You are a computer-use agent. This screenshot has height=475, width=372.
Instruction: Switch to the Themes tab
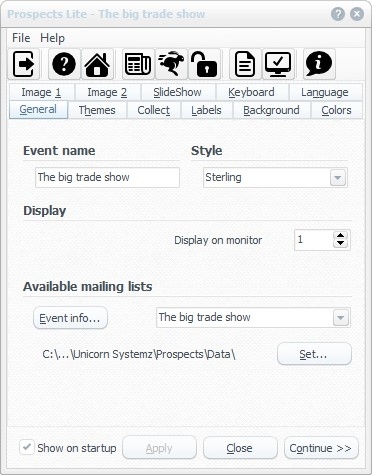(97, 110)
